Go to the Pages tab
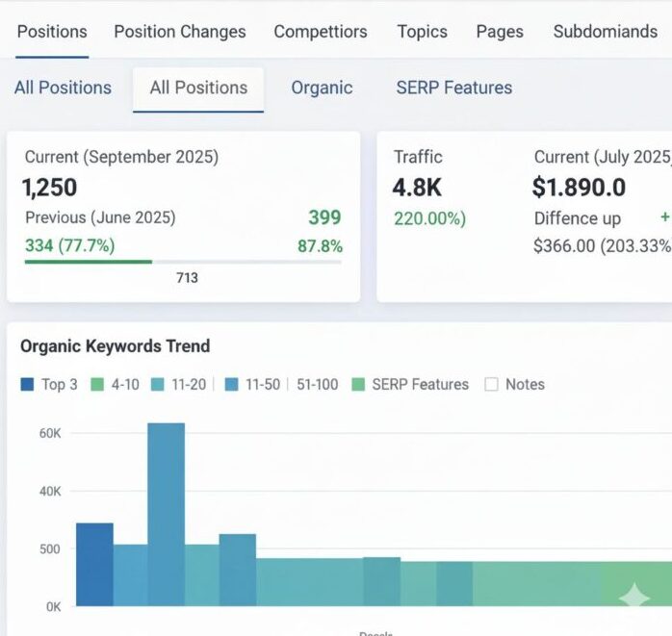The image size is (672, 636). click(500, 32)
